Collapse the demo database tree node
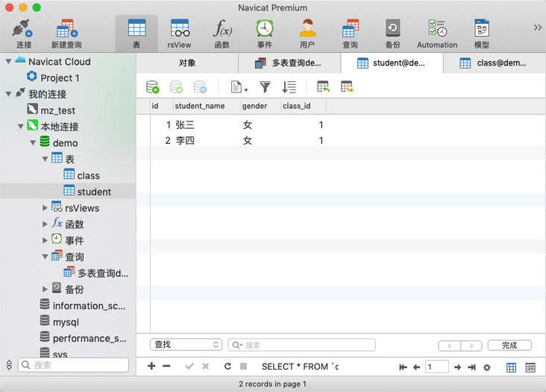The height and width of the screenshot is (392, 546). pos(34,142)
